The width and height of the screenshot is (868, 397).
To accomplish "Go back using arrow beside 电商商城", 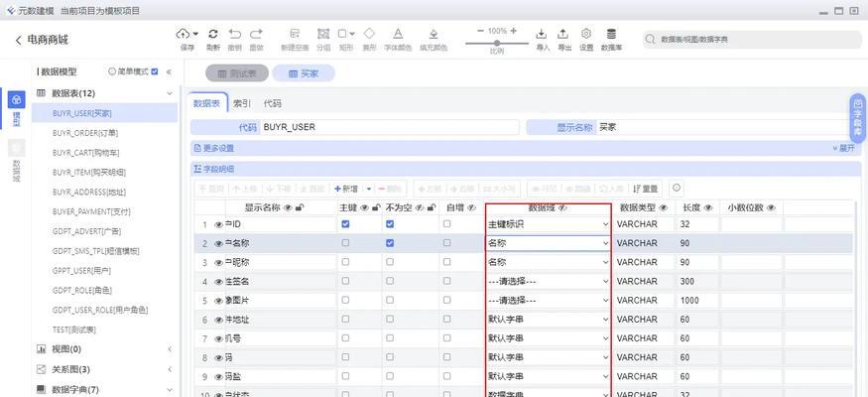I will [x=18, y=40].
